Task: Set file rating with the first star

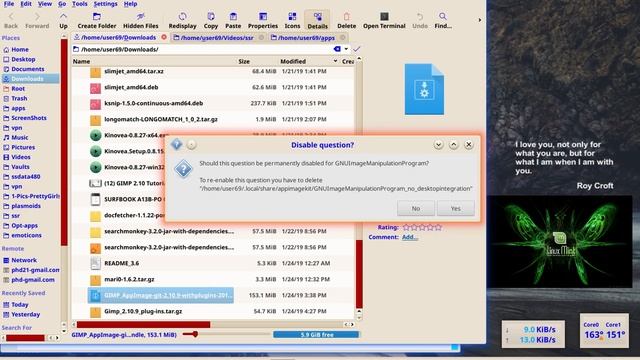Action: [x=406, y=227]
